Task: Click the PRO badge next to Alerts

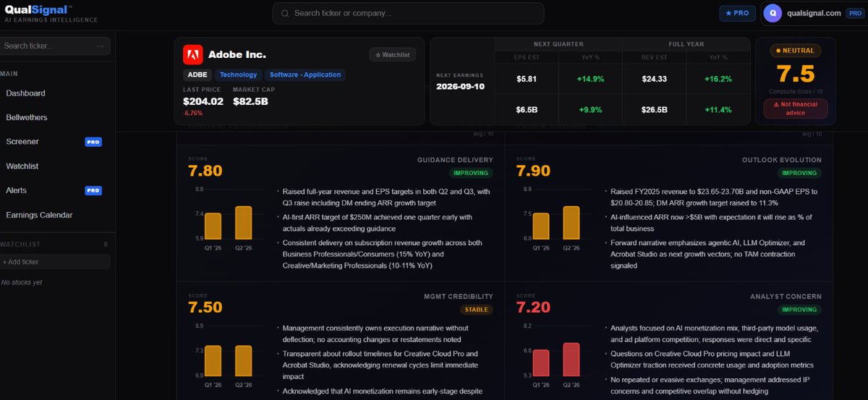Action: pyautogui.click(x=93, y=190)
